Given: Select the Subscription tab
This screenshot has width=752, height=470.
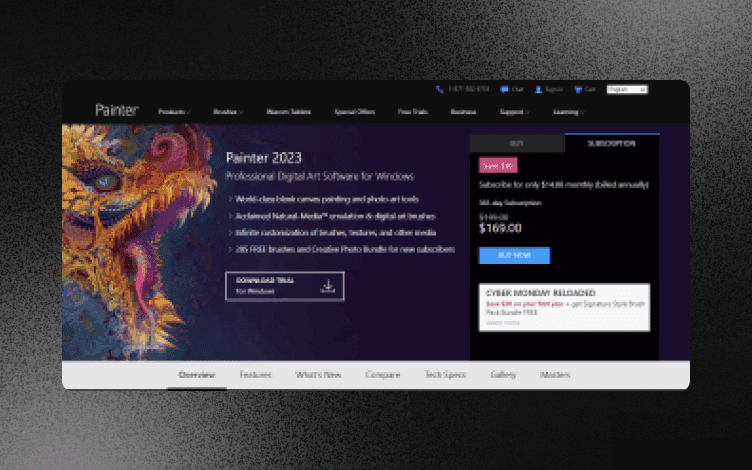Looking at the screenshot, I should point(611,143).
